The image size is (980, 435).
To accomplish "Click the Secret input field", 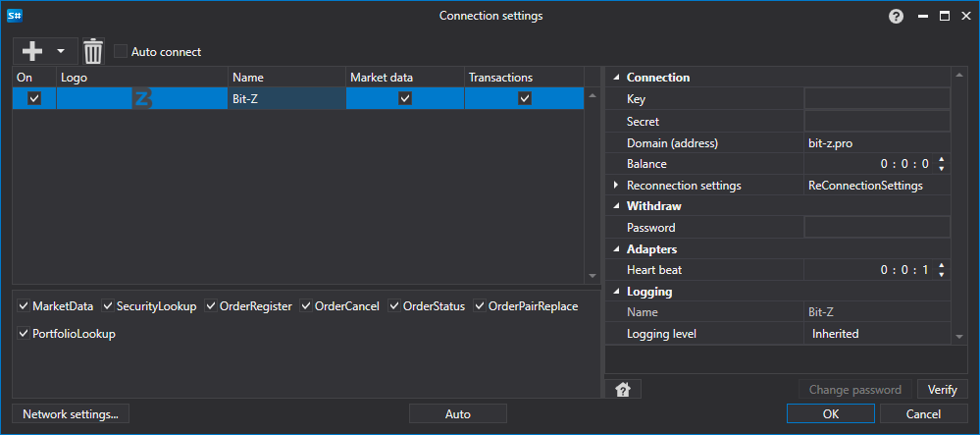I will [877, 121].
